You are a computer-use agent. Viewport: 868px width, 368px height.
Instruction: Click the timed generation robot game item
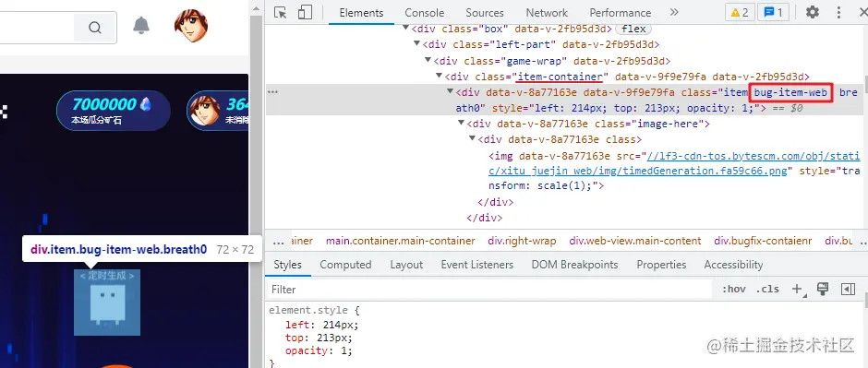[107, 303]
